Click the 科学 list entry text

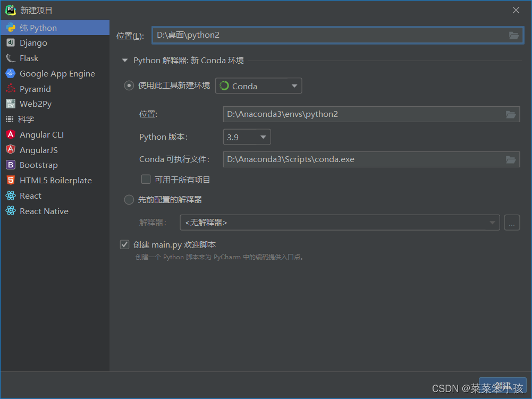pyautogui.click(x=26, y=119)
